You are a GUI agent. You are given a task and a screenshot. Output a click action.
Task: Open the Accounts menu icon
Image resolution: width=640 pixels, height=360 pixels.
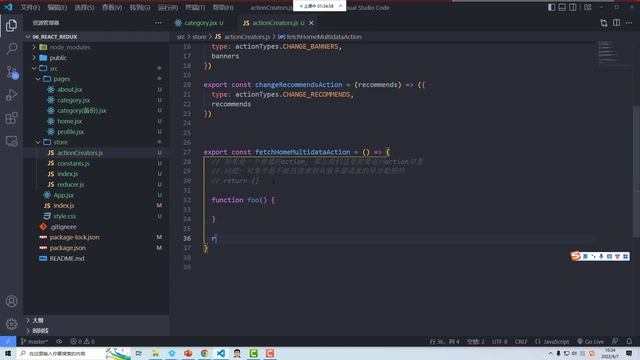(x=11, y=301)
